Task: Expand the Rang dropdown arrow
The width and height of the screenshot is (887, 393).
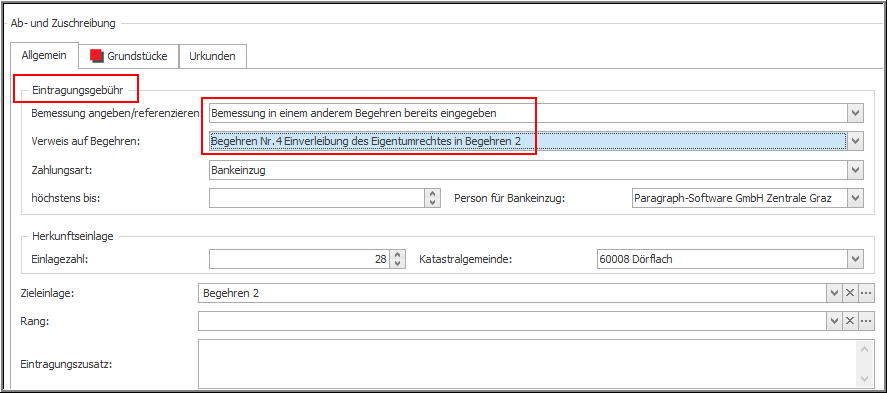Action: point(834,321)
